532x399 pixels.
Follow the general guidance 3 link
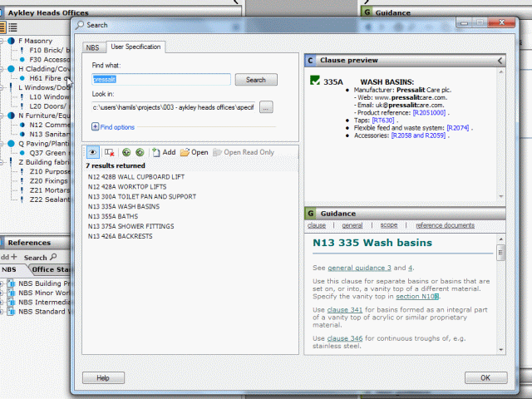pos(359,268)
